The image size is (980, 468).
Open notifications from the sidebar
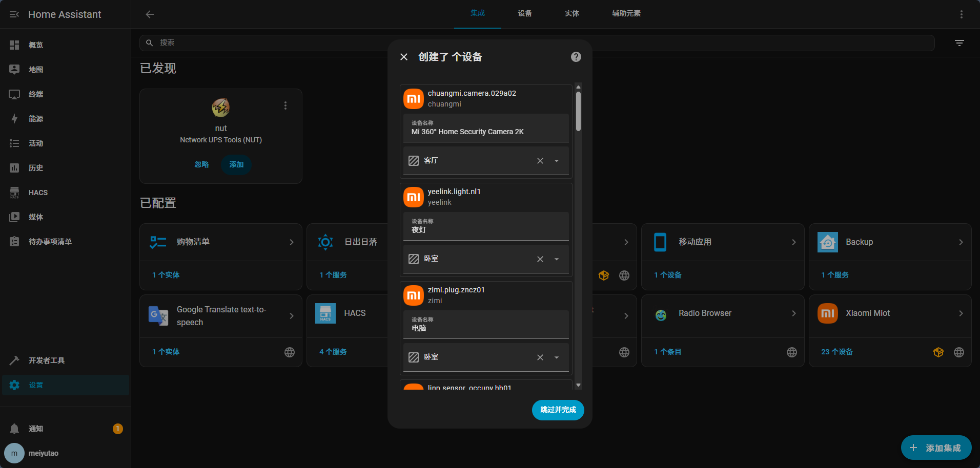pyautogui.click(x=36, y=429)
